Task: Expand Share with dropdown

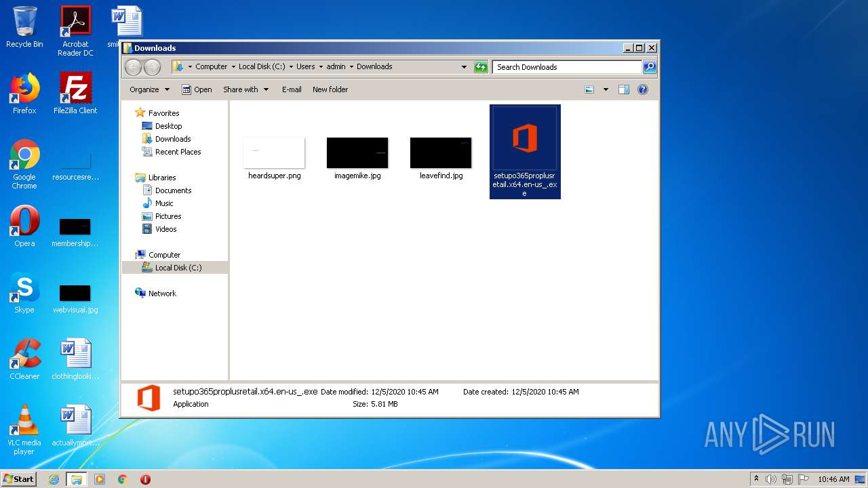Action: pos(245,89)
